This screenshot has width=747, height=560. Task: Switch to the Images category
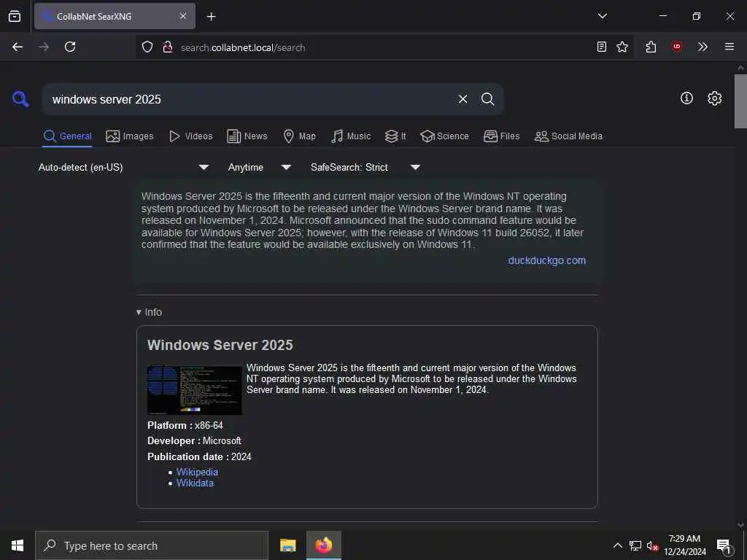130,136
